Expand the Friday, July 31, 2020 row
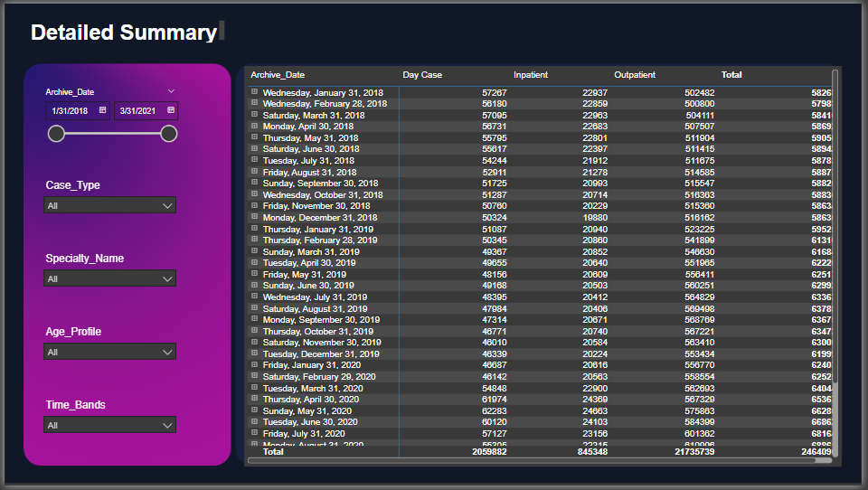Image resolution: width=868 pixels, height=490 pixels. pos(255,434)
